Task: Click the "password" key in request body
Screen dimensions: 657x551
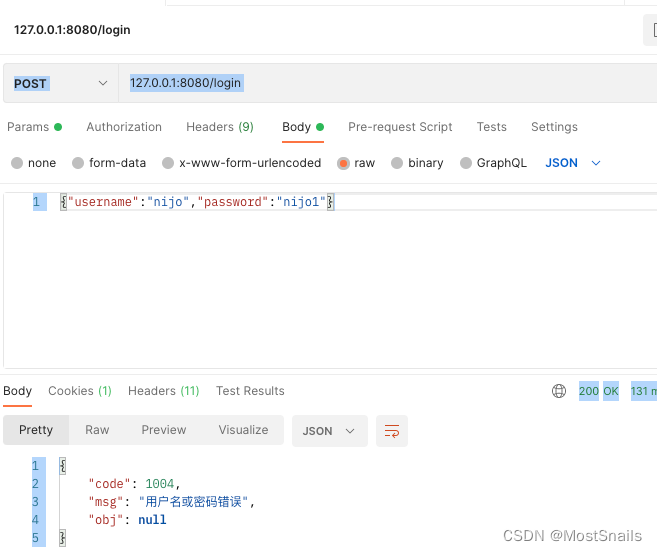Action: click(x=232, y=202)
